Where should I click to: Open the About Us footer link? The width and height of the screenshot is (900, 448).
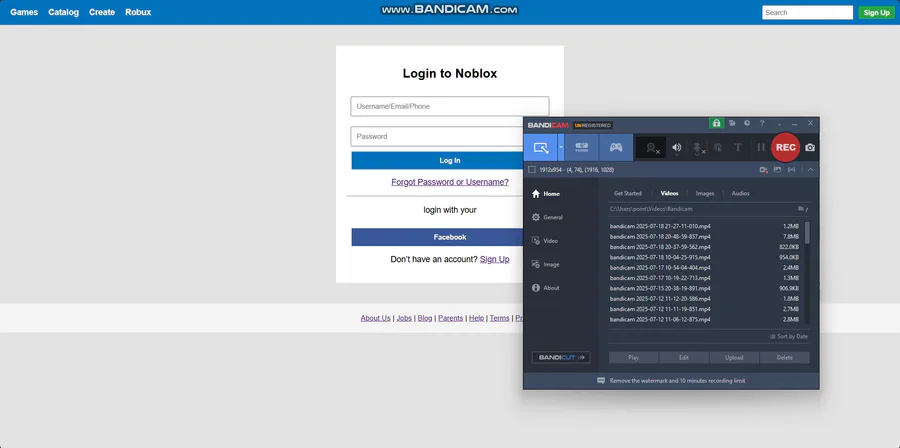[375, 318]
